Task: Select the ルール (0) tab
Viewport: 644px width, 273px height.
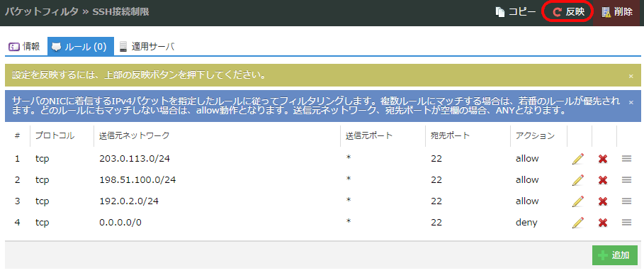Action: point(81,47)
